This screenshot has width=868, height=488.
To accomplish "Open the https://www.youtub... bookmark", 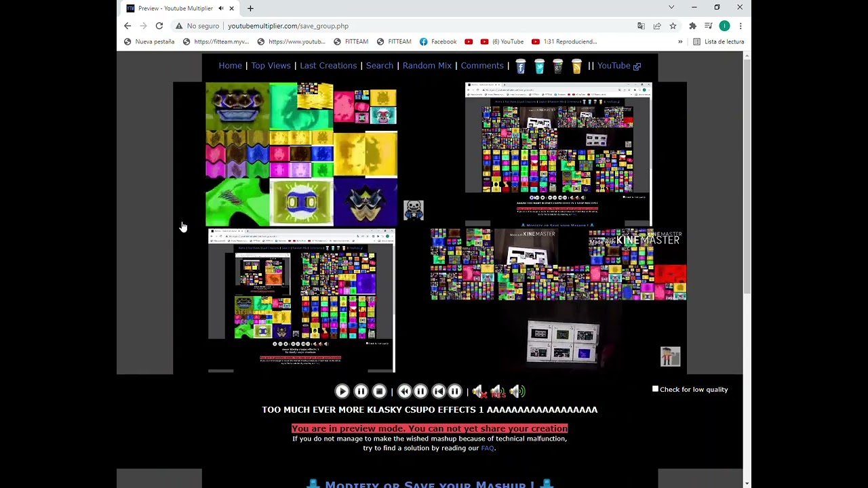I will (x=290, y=41).
